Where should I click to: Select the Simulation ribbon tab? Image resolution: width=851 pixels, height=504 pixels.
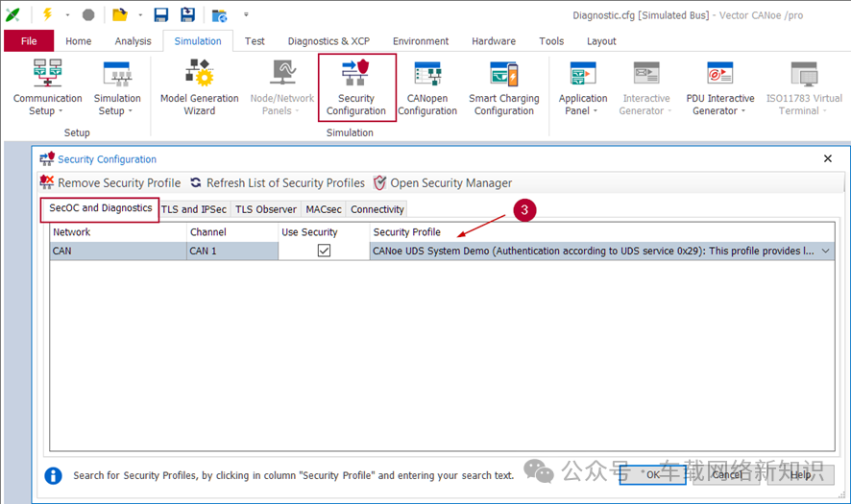tap(198, 41)
